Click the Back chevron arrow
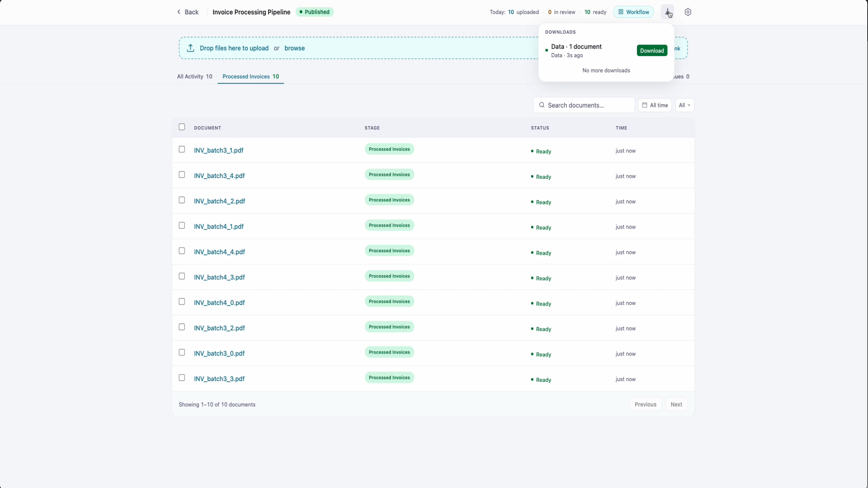This screenshot has height=488, width=868. click(x=179, y=12)
